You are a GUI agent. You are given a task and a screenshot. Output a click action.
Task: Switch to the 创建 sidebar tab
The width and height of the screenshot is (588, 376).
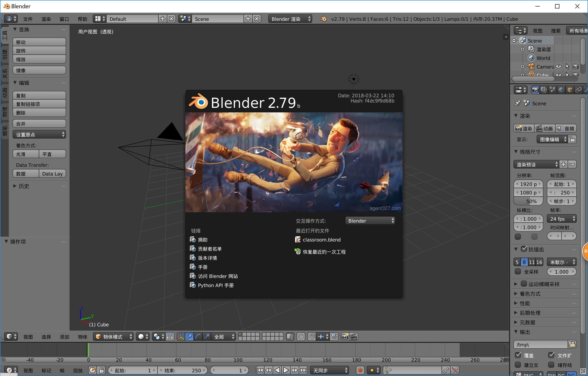[x=5, y=54]
